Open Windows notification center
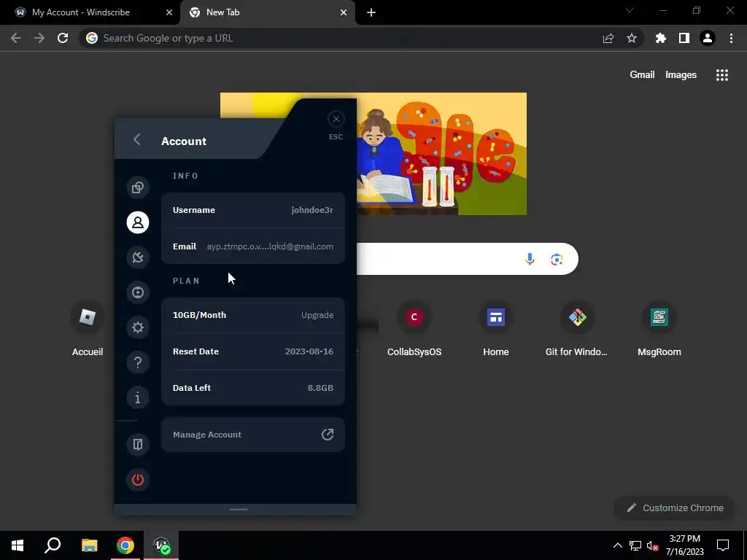The width and height of the screenshot is (747, 560). pyautogui.click(x=723, y=545)
